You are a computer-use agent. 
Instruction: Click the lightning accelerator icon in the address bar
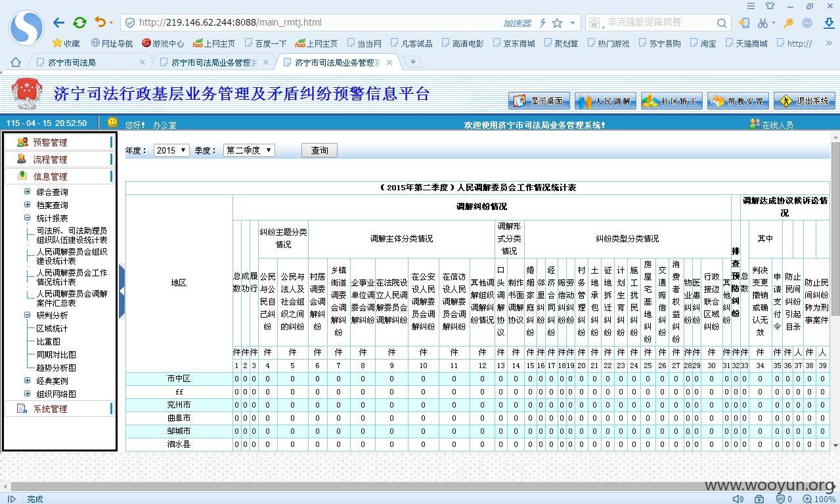coord(542,23)
